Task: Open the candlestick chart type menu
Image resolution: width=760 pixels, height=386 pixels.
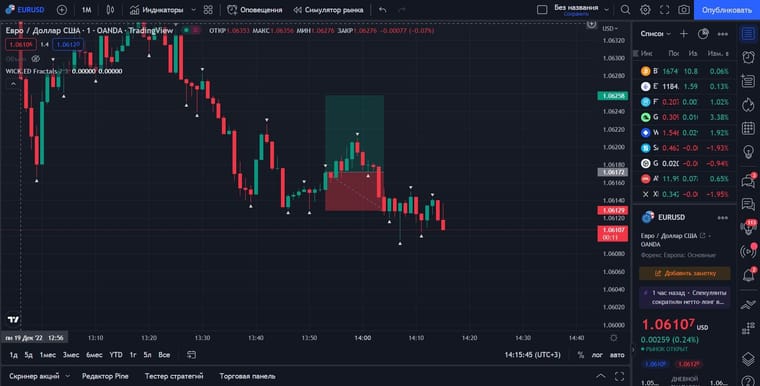Action: click(x=111, y=10)
